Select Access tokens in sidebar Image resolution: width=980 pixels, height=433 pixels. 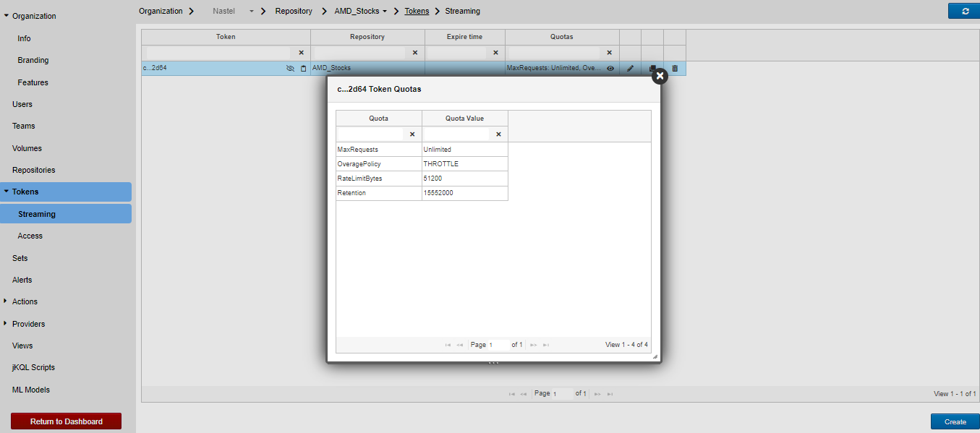[x=30, y=236]
